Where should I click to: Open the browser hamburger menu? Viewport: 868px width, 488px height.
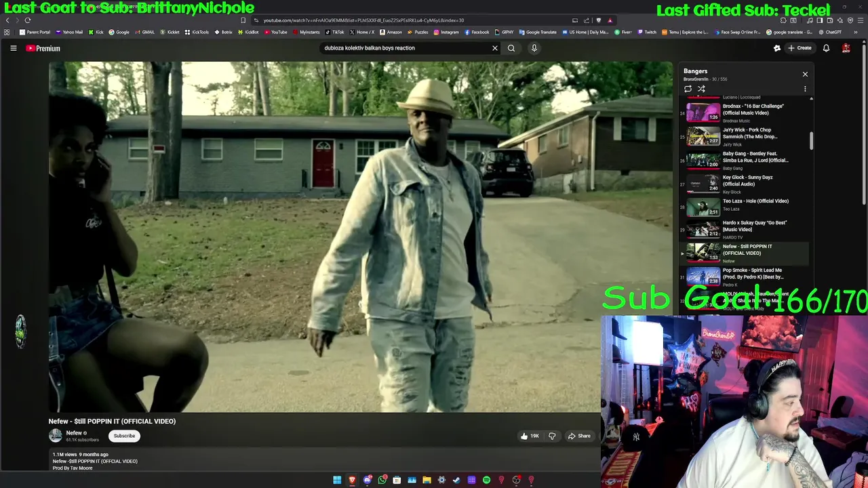click(860, 20)
